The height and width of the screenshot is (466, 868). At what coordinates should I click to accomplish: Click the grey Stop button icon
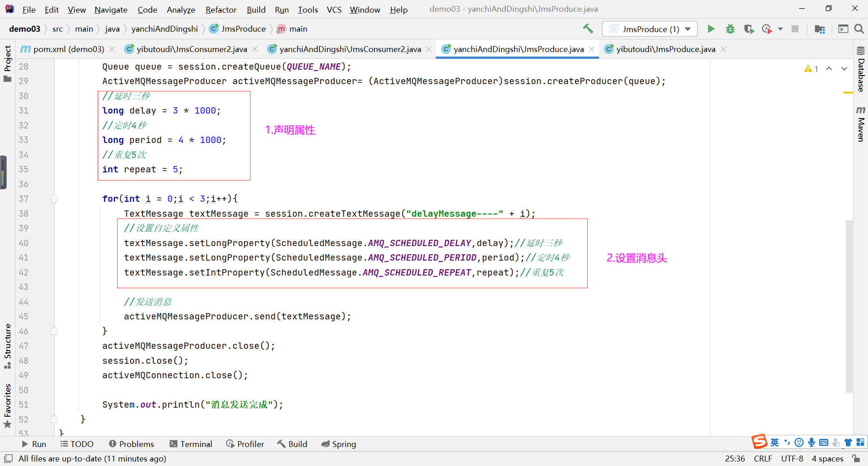point(795,29)
